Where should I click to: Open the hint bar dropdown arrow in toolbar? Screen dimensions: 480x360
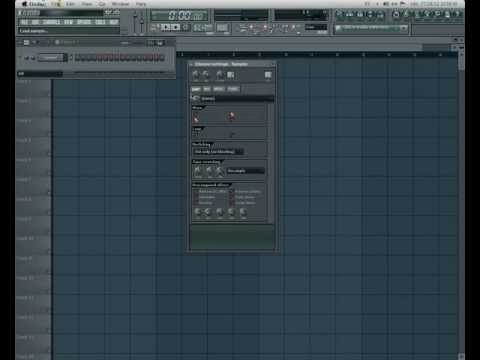point(404,28)
